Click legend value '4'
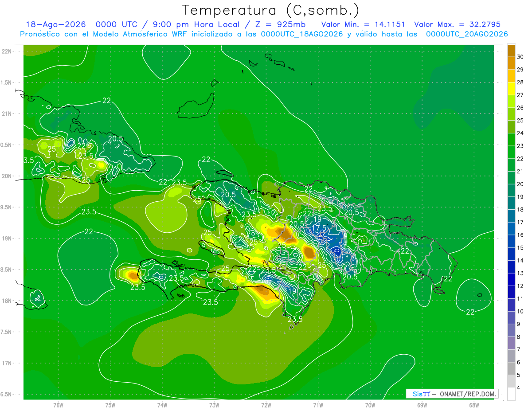Screen dimensions: 532x411 [519, 388]
